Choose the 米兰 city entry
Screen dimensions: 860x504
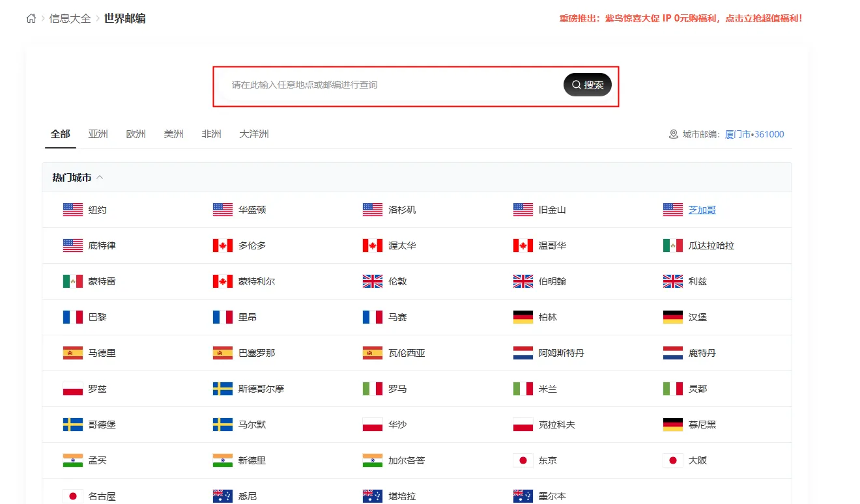(x=548, y=389)
